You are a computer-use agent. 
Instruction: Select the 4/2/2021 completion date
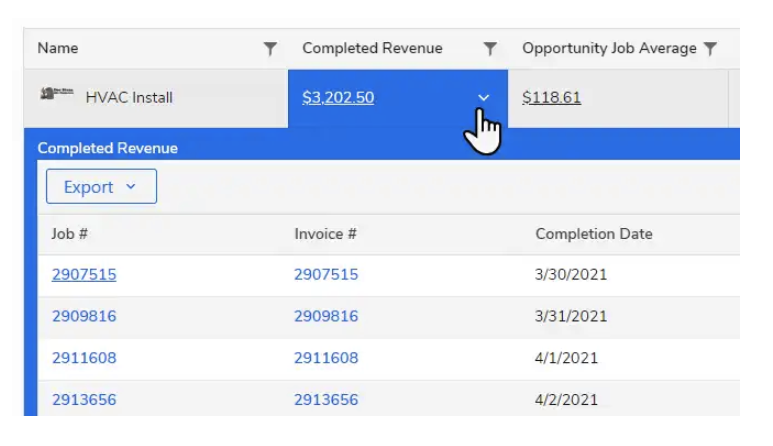tap(566, 400)
